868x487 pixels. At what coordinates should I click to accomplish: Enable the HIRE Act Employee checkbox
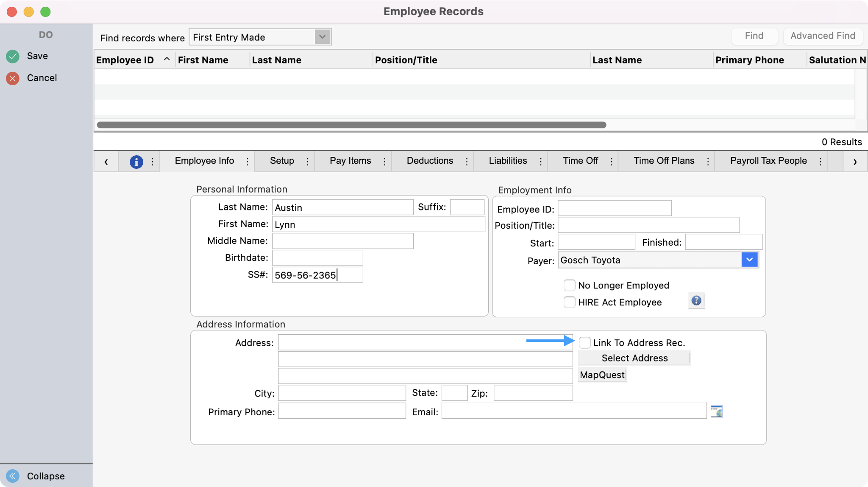pos(569,302)
